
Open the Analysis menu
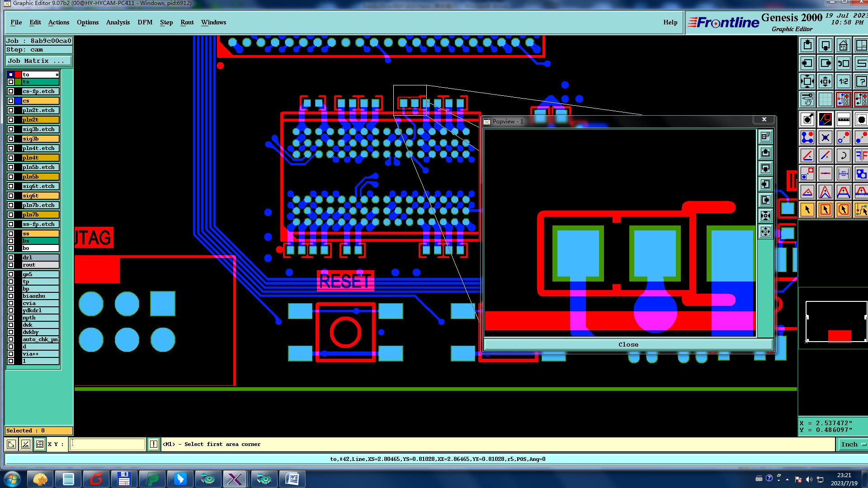click(118, 22)
